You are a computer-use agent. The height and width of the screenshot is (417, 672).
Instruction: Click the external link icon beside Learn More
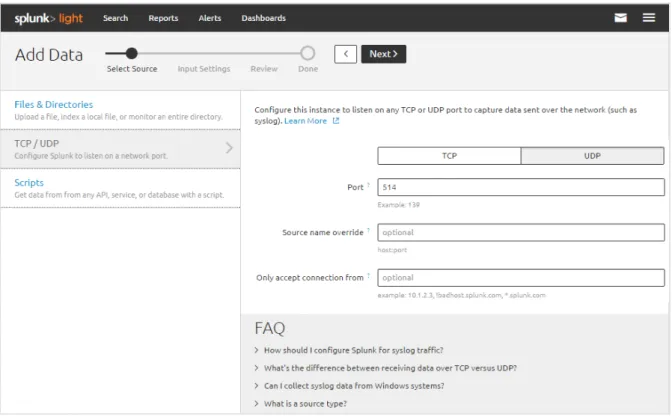pyautogui.click(x=336, y=121)
